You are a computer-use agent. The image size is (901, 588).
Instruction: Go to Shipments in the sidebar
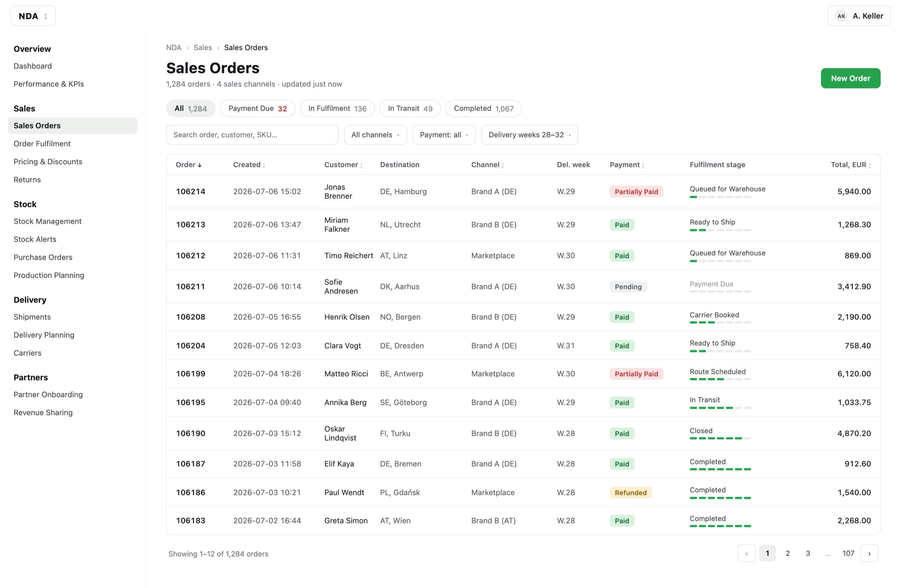(32, 317)
